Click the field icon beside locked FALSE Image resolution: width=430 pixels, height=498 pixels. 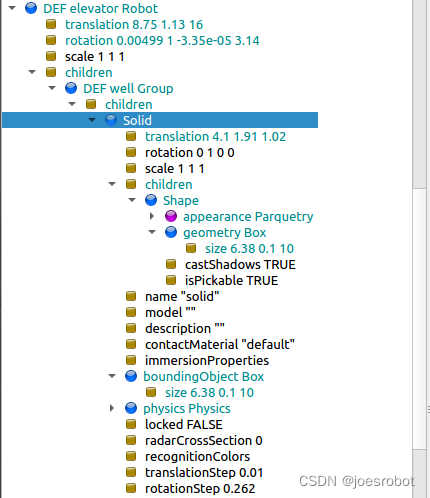click(131, 424)
